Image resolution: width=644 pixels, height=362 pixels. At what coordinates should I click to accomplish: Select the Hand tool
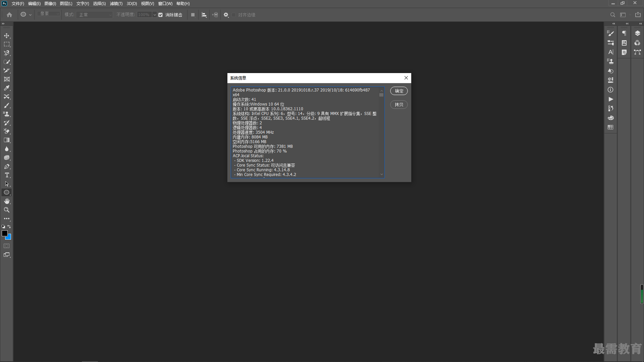[x=7, y=201]
